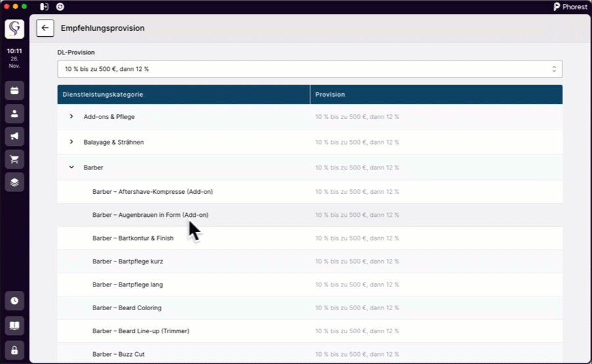Click Provision value for Barber – Beard Coloring

[x=357, y=307]
